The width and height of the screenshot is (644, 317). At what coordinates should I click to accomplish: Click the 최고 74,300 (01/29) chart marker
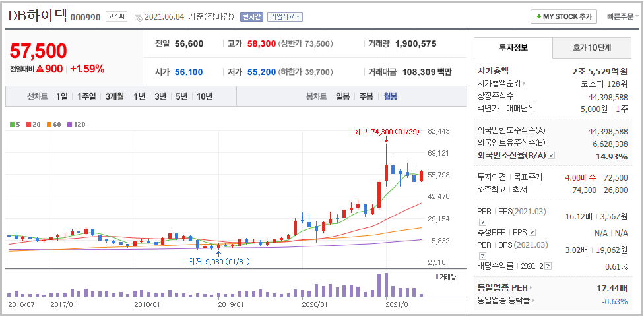coord(386,132)
